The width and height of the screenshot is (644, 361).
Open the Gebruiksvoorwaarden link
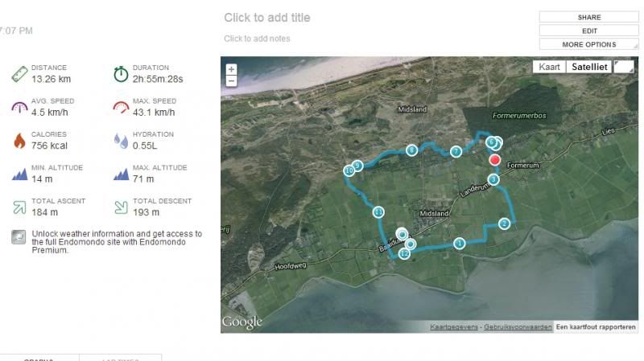pos(518,327)
